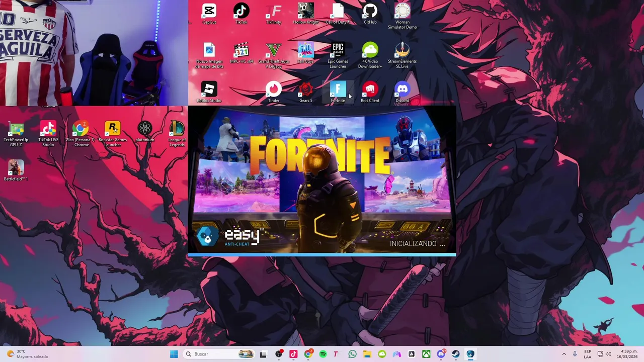
Task: Select the Fortnite desktop shortcut
Action: coord(338,92)
